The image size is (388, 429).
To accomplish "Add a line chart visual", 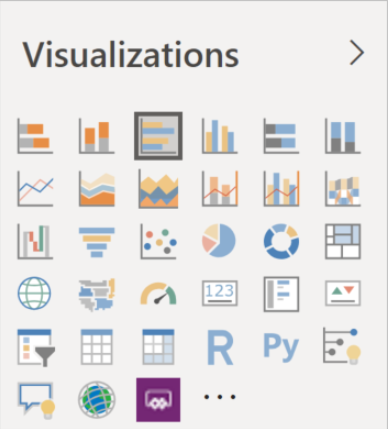I will 35,189.
